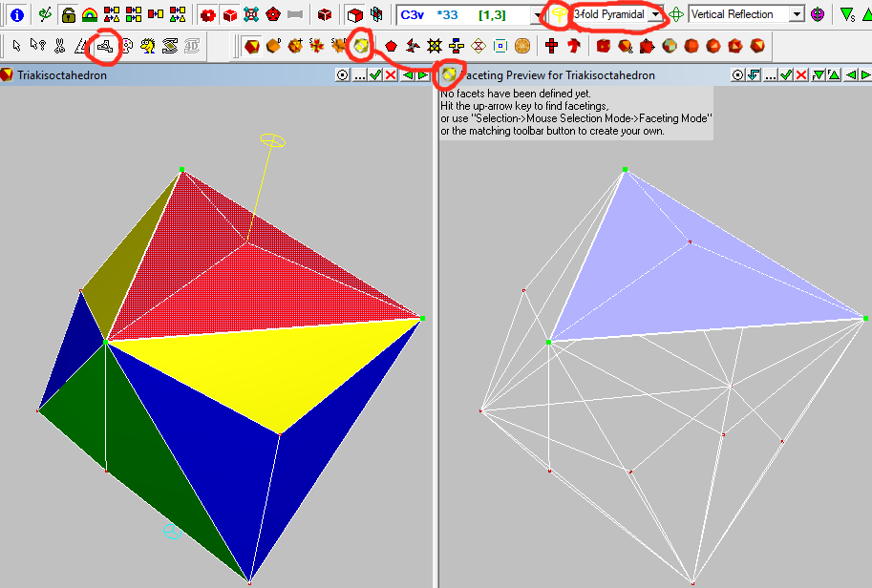Screen dimensions: 872x588
Task: Click the yellow symmetry axis icon
Action: pos(559,15)
